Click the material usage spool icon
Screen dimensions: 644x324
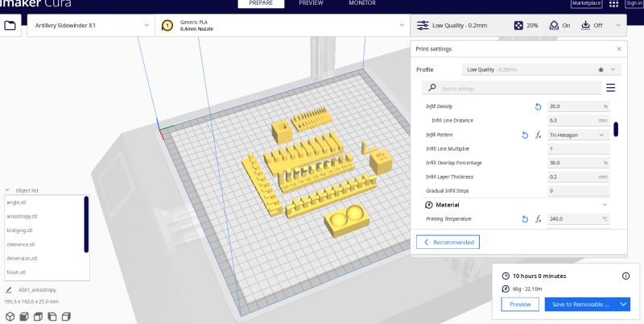pos(506,289)
